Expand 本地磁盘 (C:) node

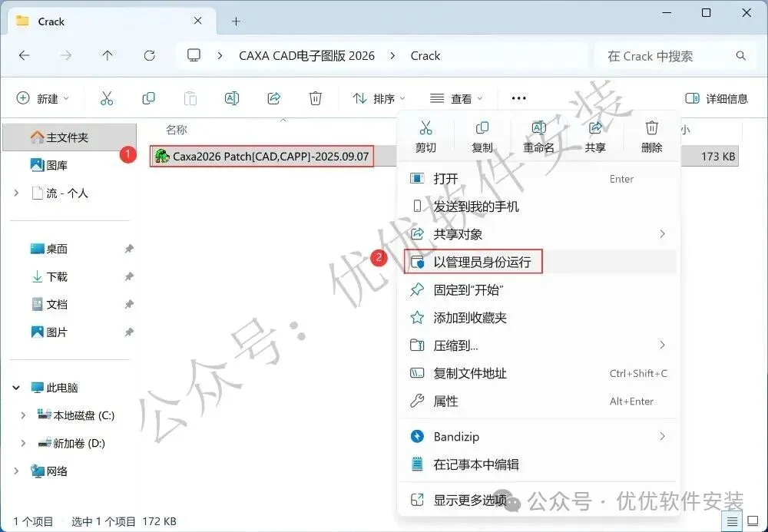coord(23,415)
